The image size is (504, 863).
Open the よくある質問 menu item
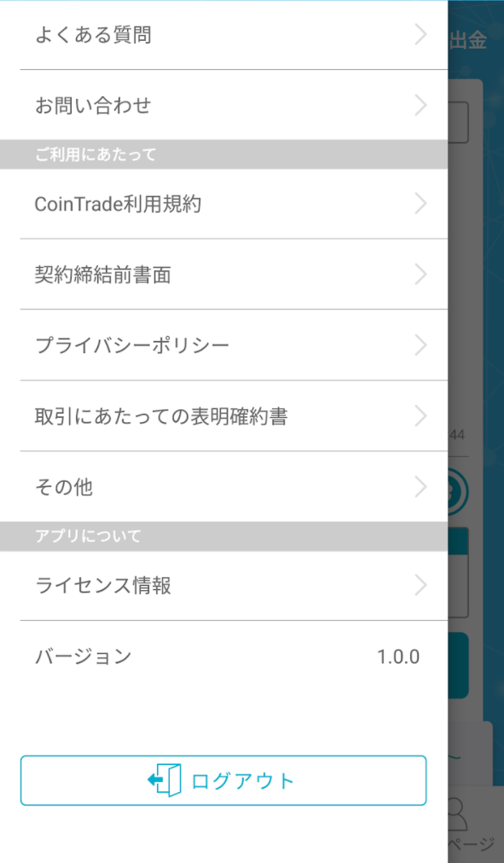coord(223,35)
